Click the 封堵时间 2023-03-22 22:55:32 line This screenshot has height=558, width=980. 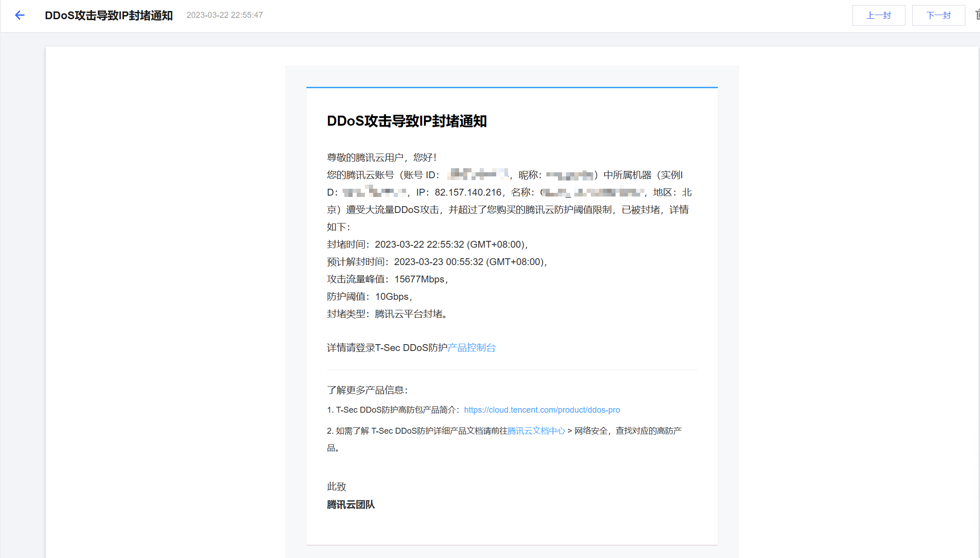(x=428, y=244)
